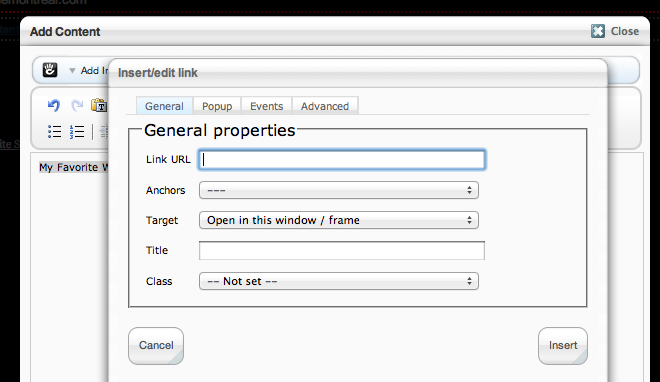Click the concrete5 hand logo icon
This screenshot has width=660, height=382.
pos(50,70)
